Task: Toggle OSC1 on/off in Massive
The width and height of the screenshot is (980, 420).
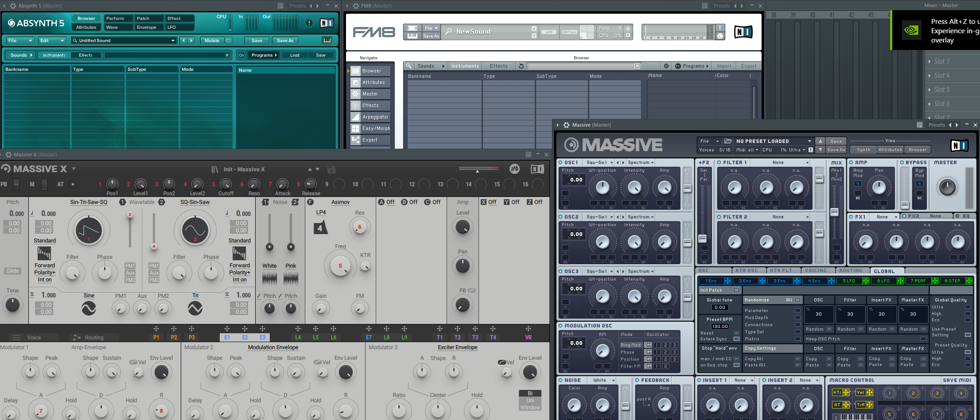Action: (560, 162)
